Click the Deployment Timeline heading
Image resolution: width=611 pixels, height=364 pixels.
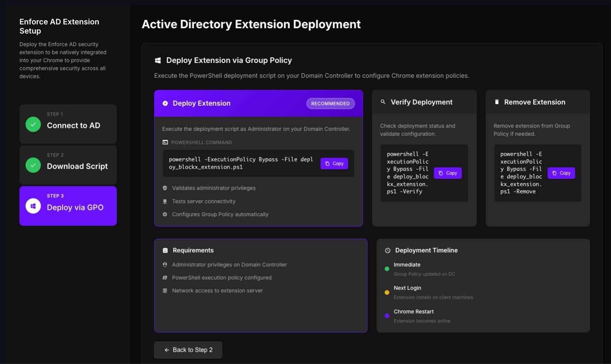coord(426,250)
